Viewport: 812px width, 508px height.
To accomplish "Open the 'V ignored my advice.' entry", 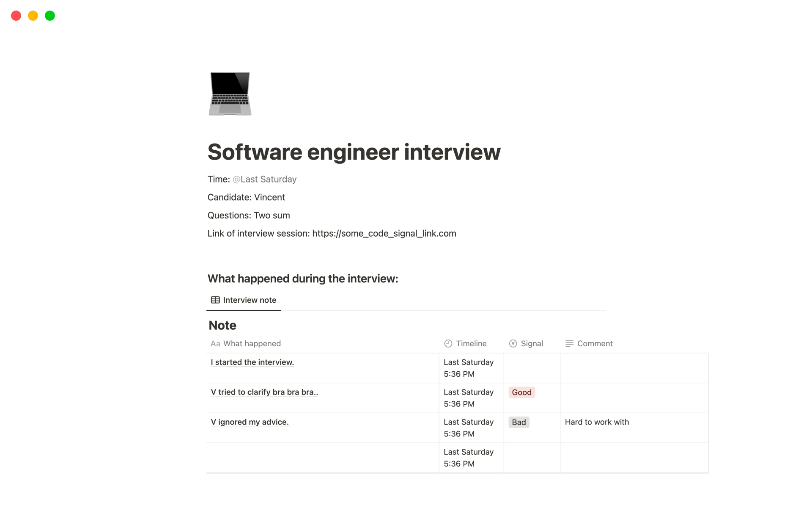I will pos(250,422).
